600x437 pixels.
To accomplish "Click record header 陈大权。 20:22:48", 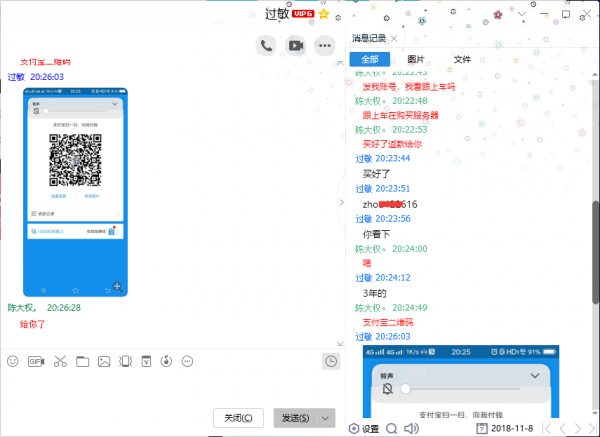I will click(x=391, y=101).
